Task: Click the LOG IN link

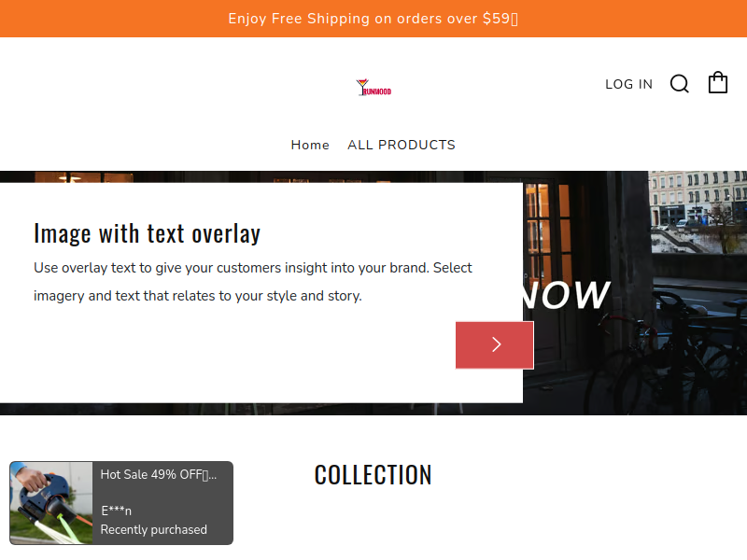Action: [x=628, y=84]
